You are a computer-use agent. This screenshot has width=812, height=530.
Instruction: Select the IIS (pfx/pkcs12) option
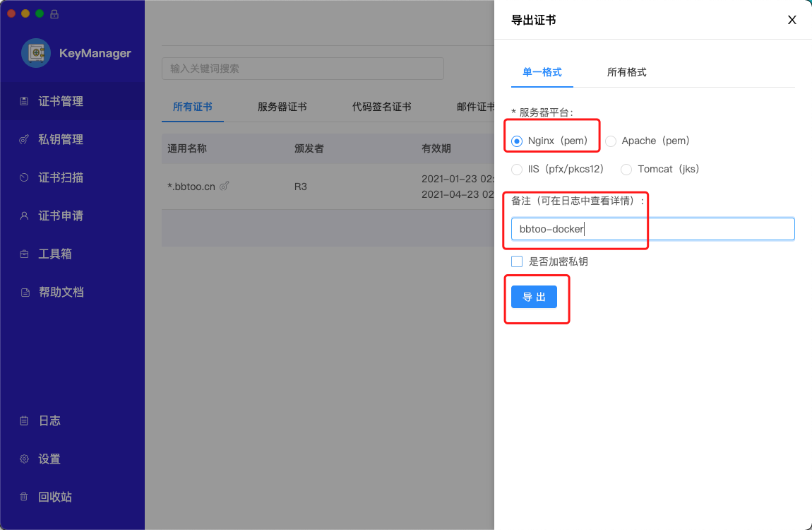517,169
